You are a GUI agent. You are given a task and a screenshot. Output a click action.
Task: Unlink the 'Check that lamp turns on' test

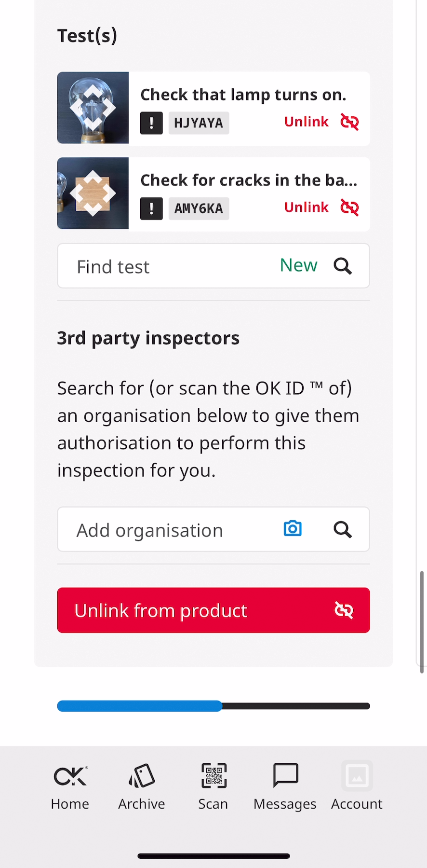click(x=307, y=122)
